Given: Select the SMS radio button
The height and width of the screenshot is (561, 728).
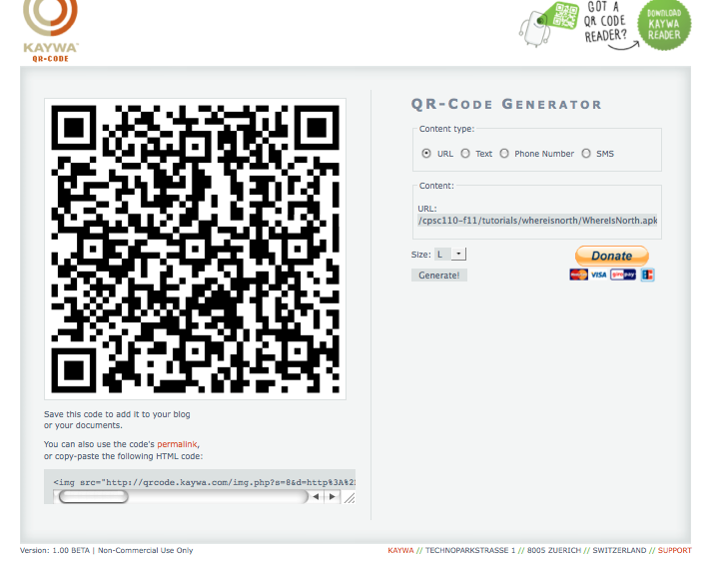Looking at the screenshot, I should coord(586,154).
